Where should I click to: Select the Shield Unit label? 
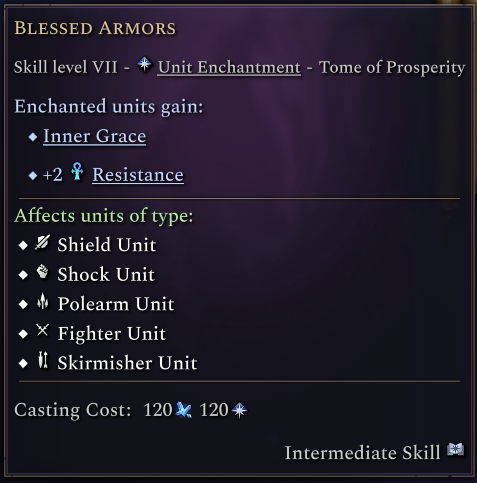(107, 245)
